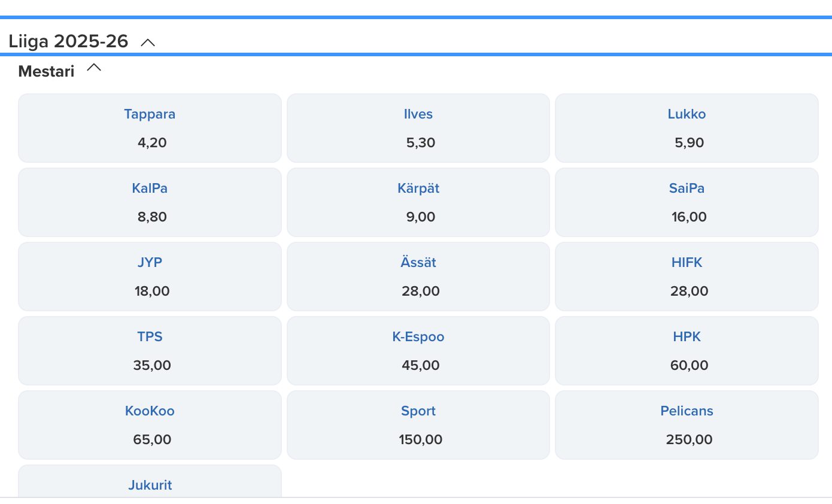Select KalPa odds 8,80
Image resolution: width=832 pixels, height=504 pixels.
(x=150, y=202)
